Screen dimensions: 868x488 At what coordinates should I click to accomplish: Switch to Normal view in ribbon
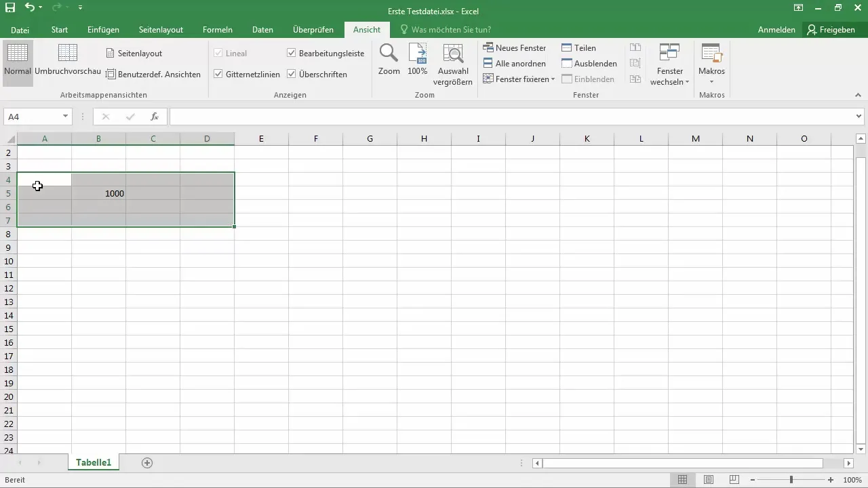[x=18, y=62]
